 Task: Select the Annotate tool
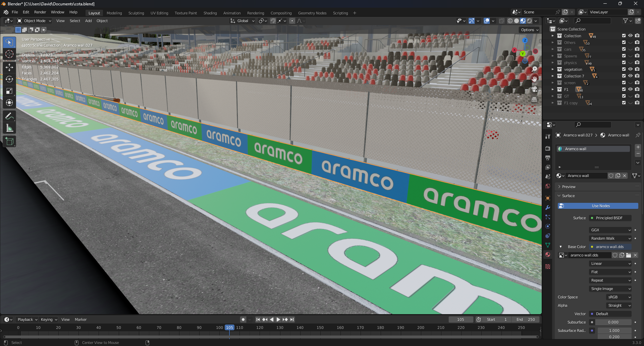[x=9, y=116]
